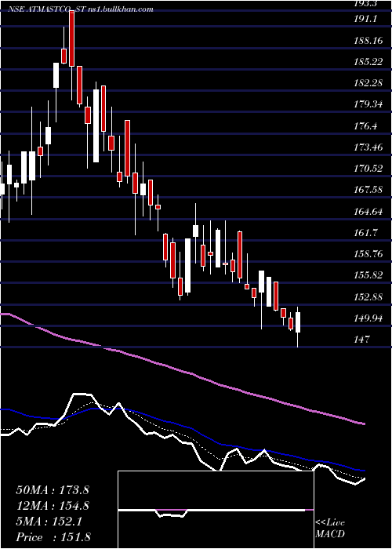
Task: Click the 155.82 price axis label
Action: tap(368, 275)
